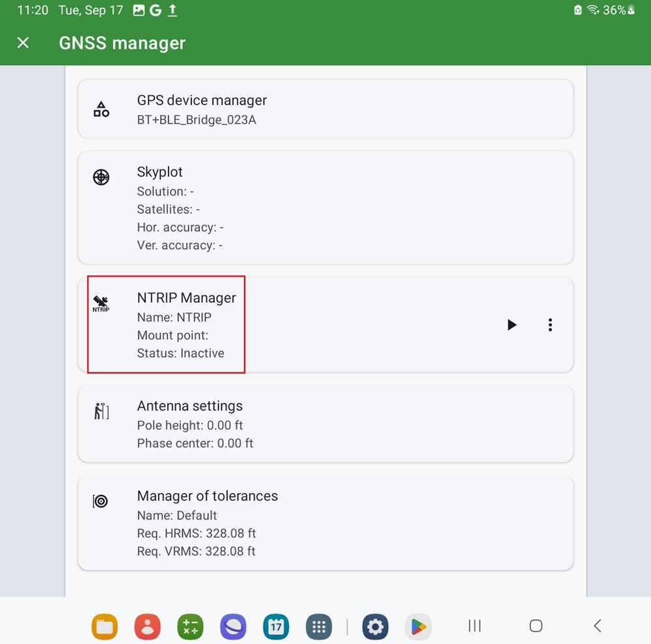
Task: Open the Calendar app in taskbar
Action: [x=276, y=626]
